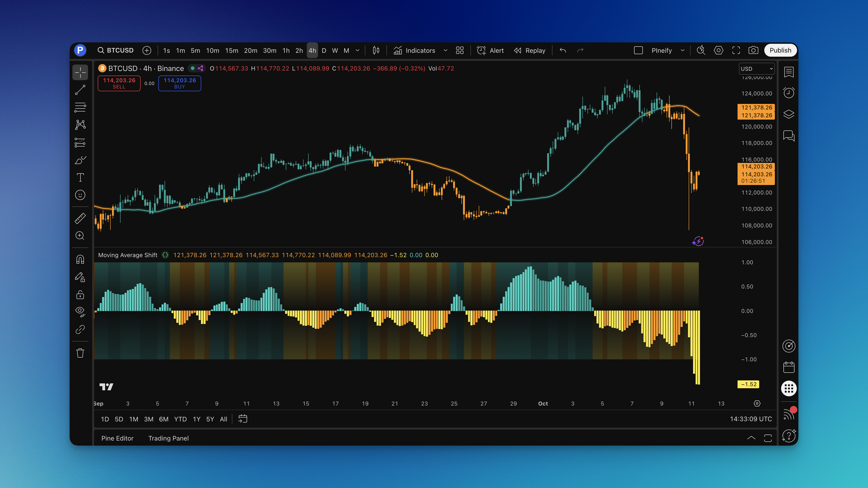Select the Fibonacci retracement tool

coord(80,107)
